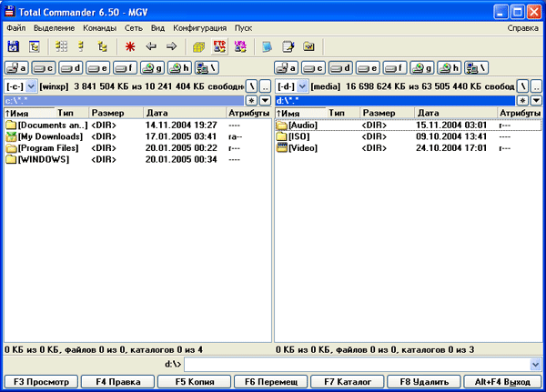Show the folder tree view icon

(102, 46)
